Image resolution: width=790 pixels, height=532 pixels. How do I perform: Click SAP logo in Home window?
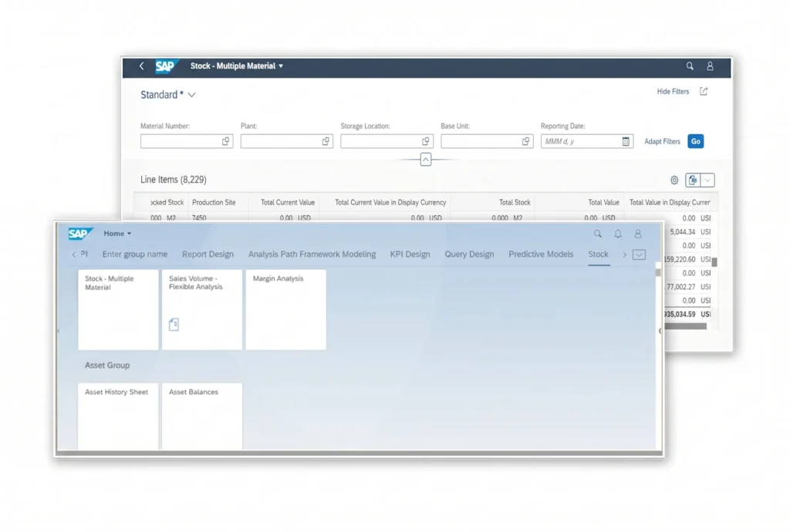click(79, 234)
